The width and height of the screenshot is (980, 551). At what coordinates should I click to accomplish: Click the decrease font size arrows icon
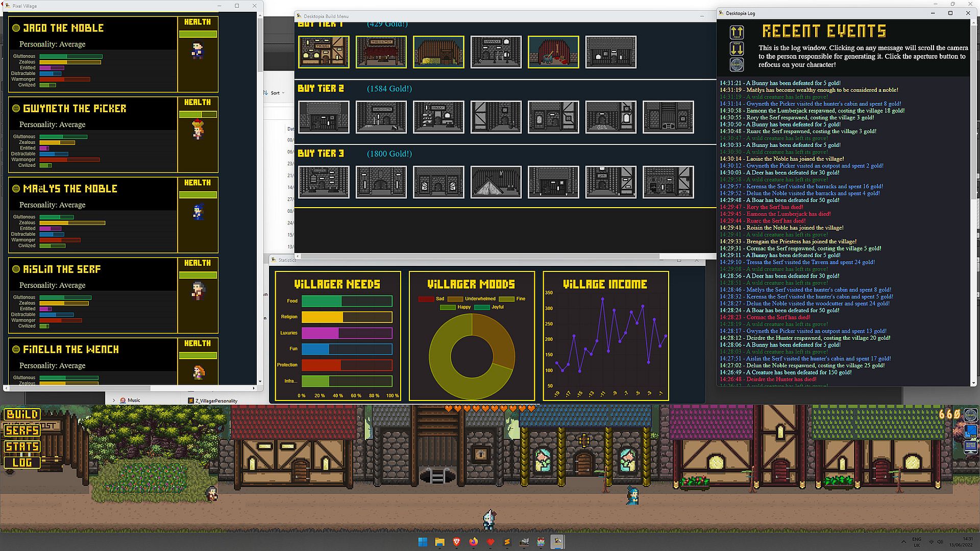(737, 48)
